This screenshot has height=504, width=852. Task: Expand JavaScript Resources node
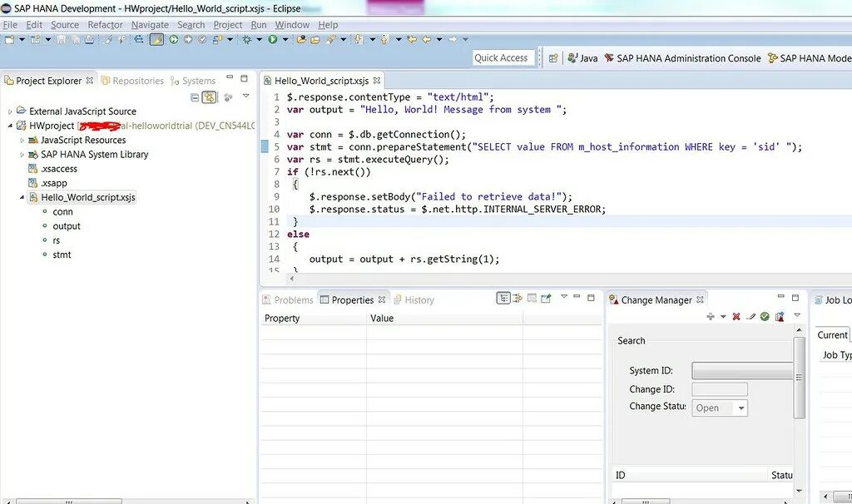point(22,141)
